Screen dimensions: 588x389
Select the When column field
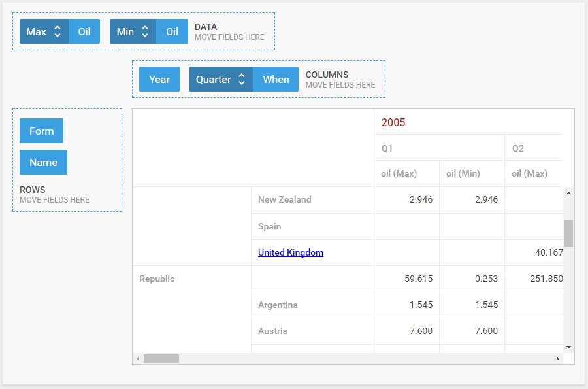(x=276, y=79)
